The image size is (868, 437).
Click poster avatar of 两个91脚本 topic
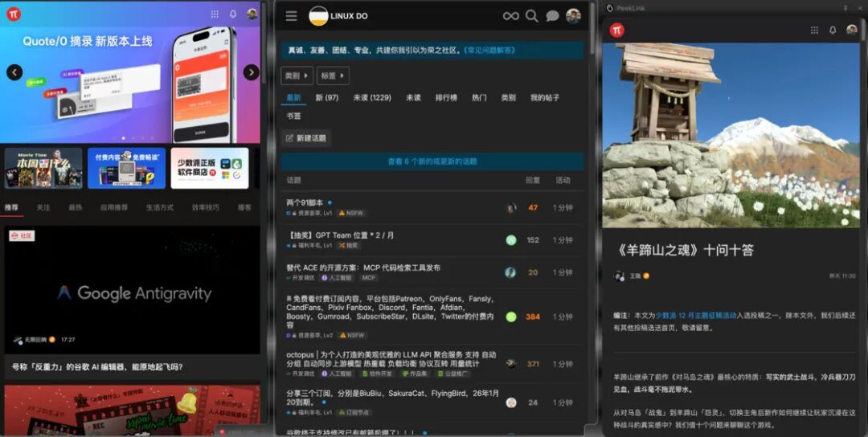511,208
